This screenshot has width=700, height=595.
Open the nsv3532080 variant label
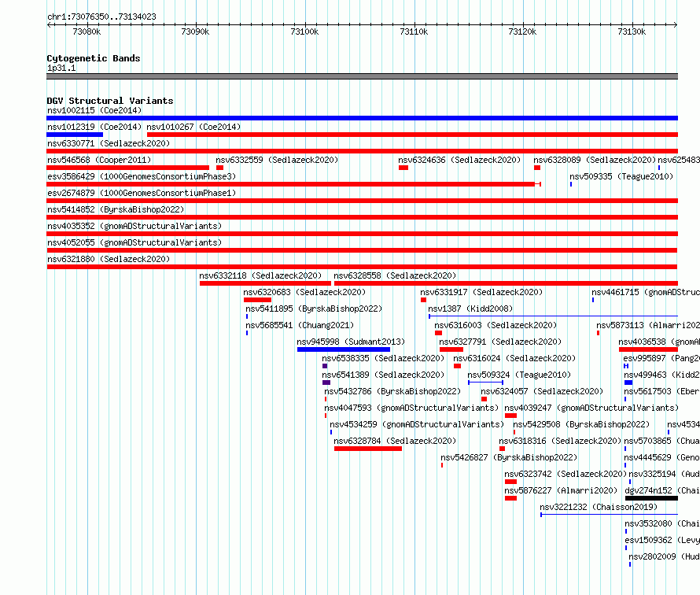click(x=662, y=523)
